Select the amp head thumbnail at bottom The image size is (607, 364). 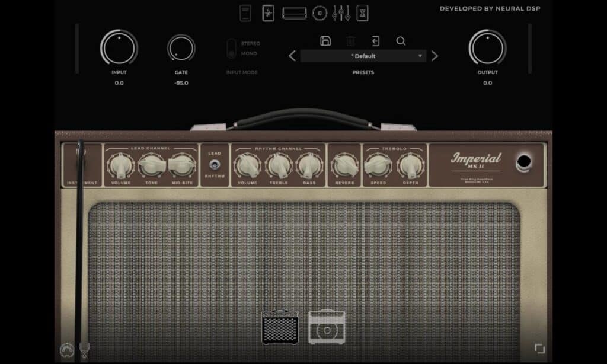[280, 327]
